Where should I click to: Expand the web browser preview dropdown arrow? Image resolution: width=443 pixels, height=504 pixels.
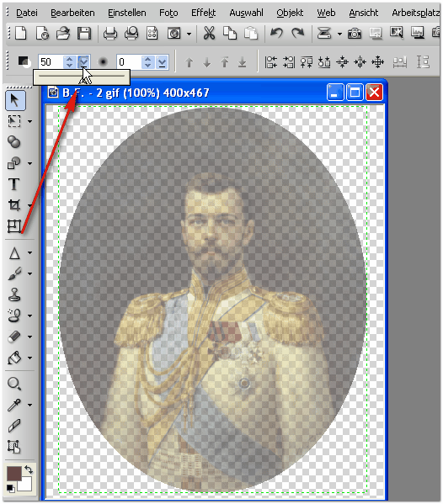point(189,34)
